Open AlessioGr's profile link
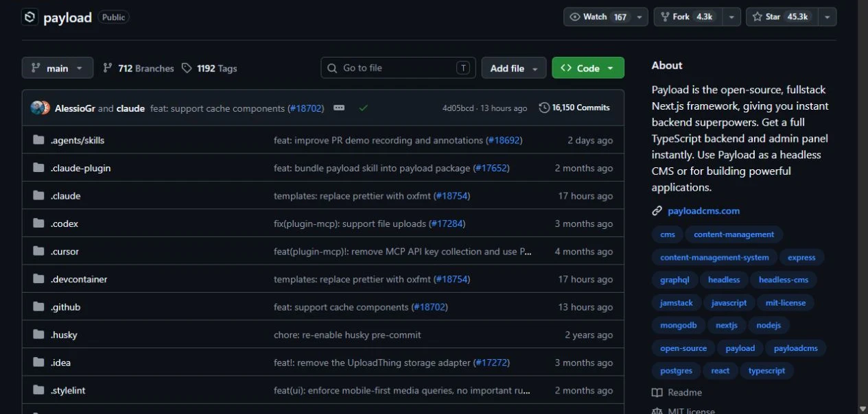 point(75,108)
